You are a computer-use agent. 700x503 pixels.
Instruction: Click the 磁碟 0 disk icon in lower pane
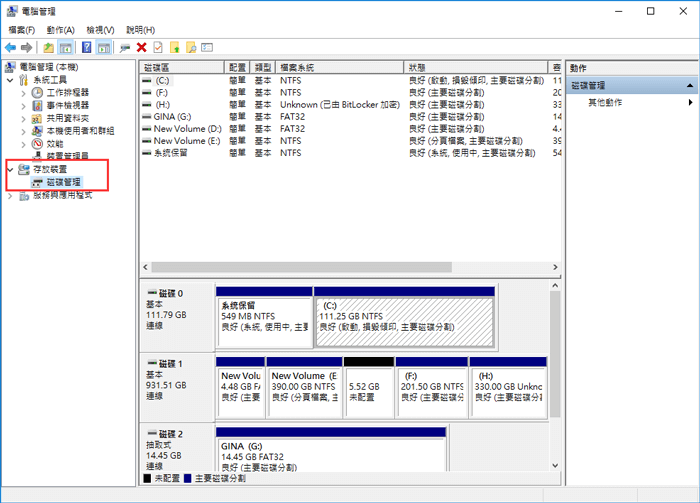152,293
